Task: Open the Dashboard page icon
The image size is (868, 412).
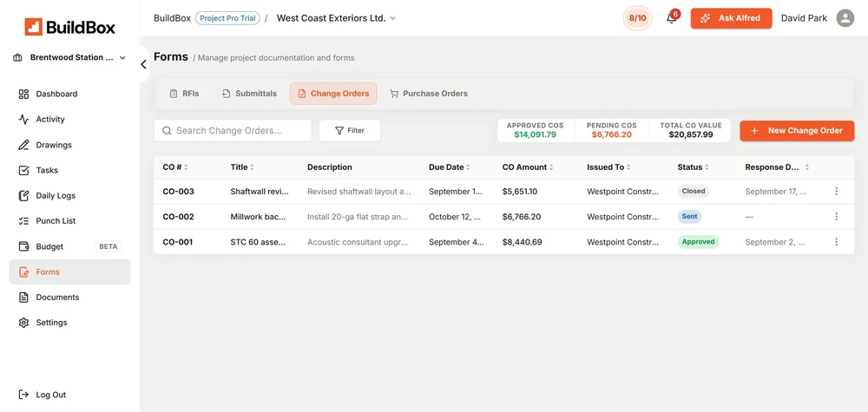Action: pos(23,94)
